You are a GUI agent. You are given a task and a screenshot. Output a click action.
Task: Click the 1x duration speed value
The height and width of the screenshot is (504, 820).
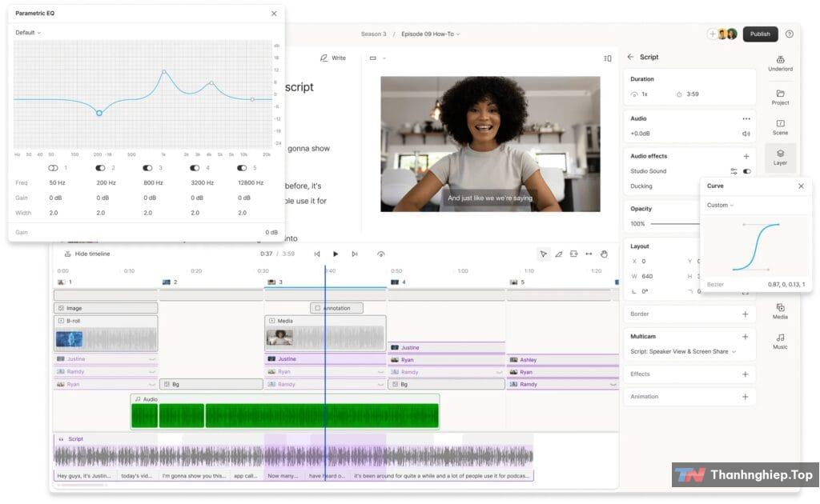(645, 94)
